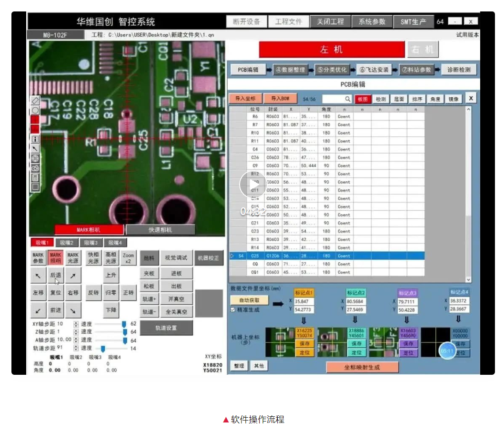Click the down-right diagonal move arrow
This screenshot has width=504, height=432.
coord(73,310)
